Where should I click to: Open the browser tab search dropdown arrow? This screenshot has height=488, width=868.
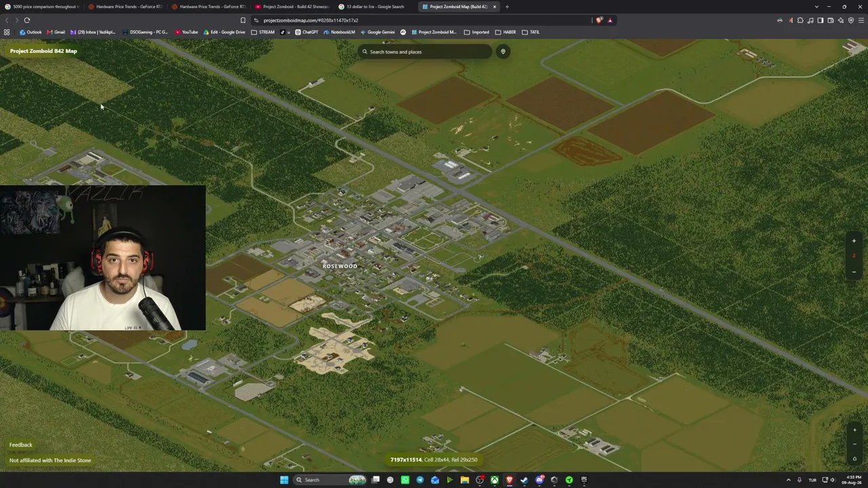[x=816, y=7]
